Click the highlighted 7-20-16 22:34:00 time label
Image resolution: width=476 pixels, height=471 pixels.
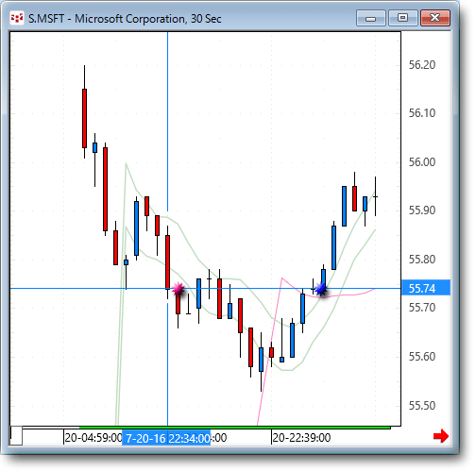click(x=166, y=438)
